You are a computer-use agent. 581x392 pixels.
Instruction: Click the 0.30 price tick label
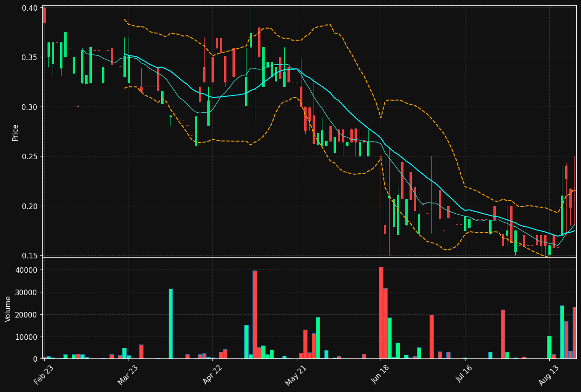coord(30,107)
